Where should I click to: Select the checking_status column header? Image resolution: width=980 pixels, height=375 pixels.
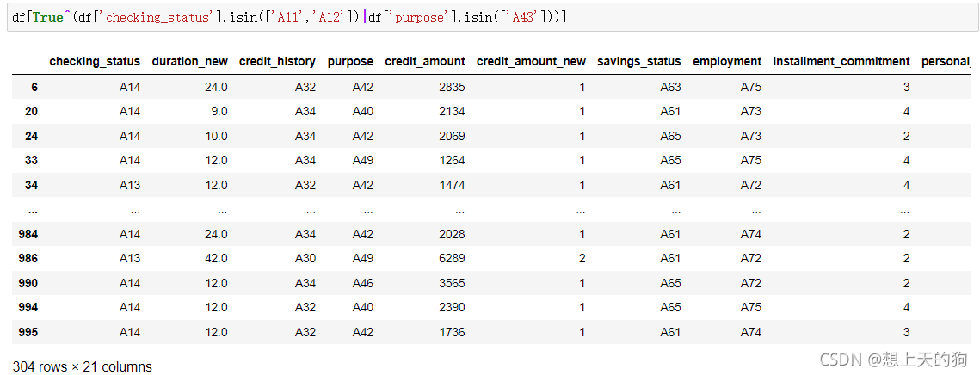tap(95, 61)
